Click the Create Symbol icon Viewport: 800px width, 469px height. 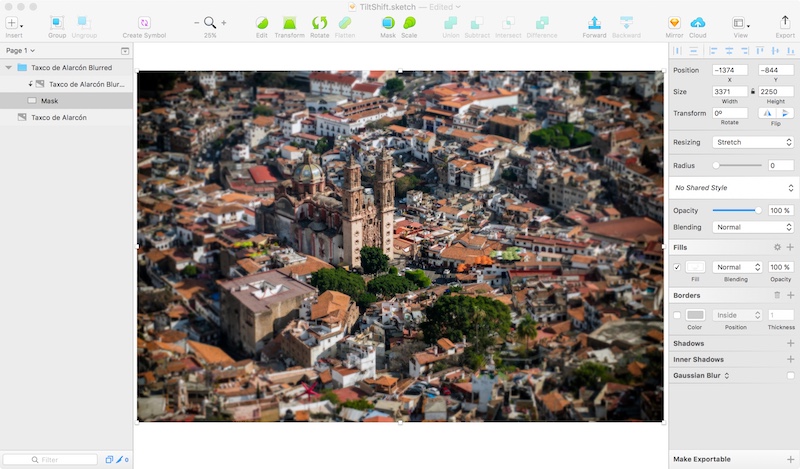(x=144, y=22)
